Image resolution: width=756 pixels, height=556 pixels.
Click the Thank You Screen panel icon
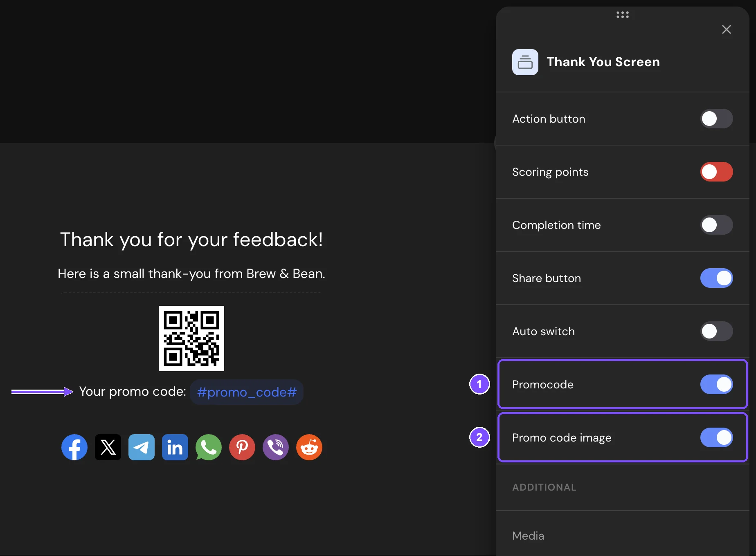[x=525, y=62]
